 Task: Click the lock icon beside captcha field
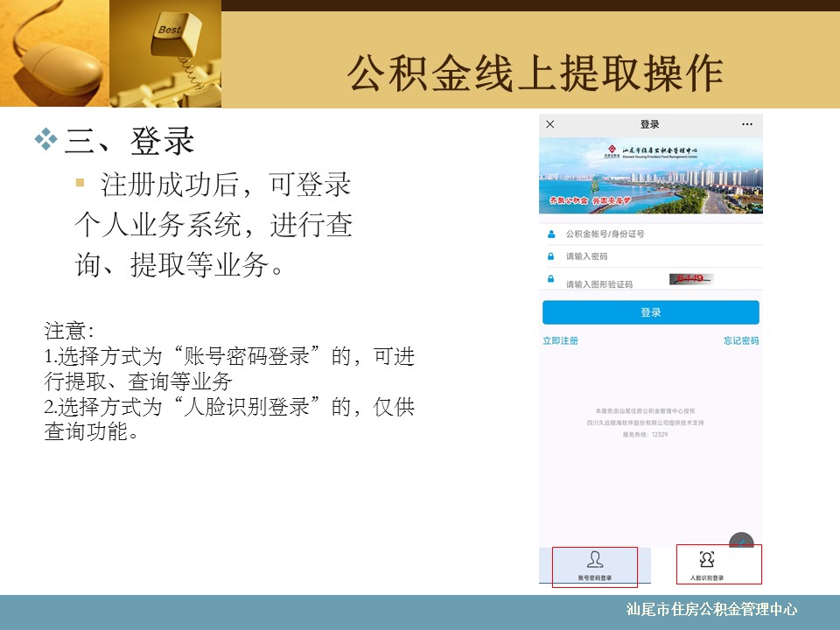pos(551,279)
